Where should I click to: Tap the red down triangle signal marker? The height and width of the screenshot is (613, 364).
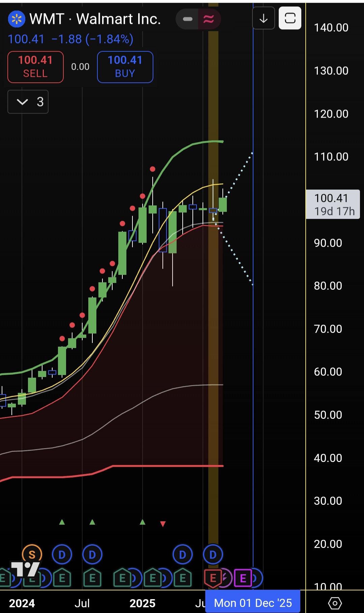pyautogui.click(x=163, y=524)
